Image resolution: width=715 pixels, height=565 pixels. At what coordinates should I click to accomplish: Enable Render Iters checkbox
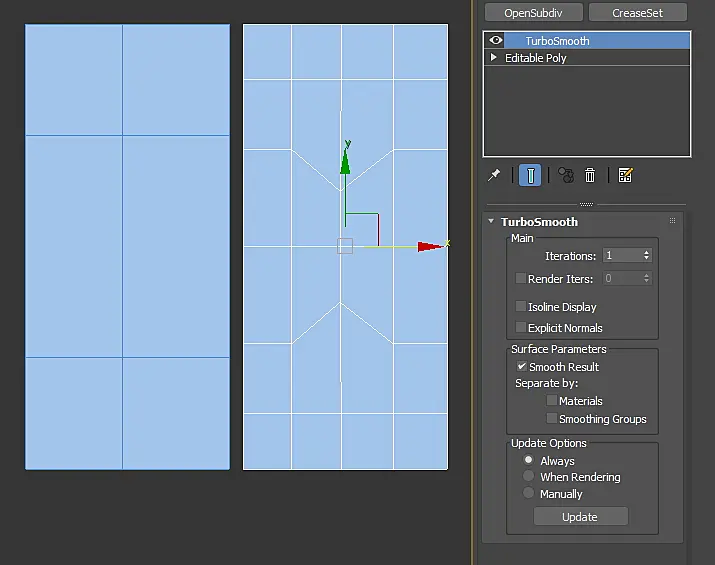(x=520, y=278)
